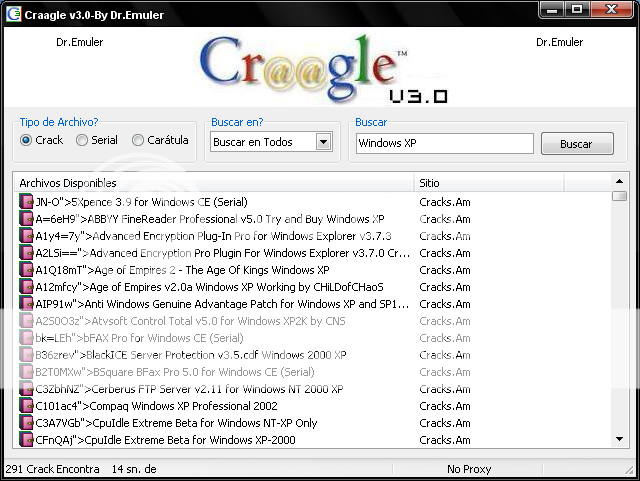Click icon beside BSquare BFax Pro 5.0
Screen dimensions: 640x481
tap(26, 372)
